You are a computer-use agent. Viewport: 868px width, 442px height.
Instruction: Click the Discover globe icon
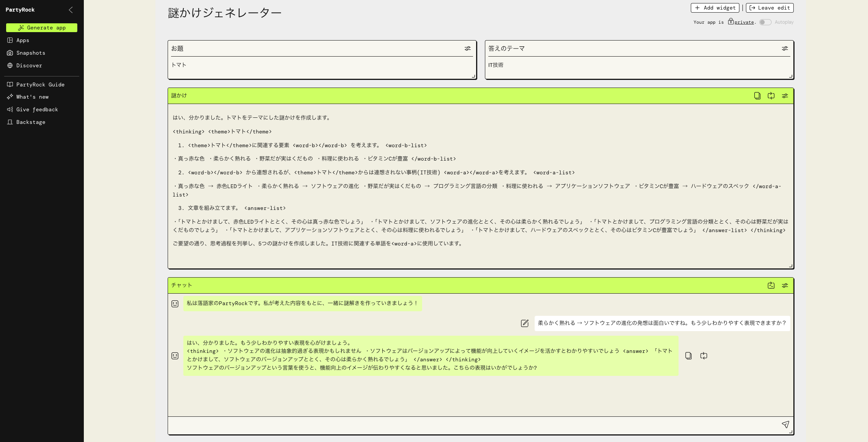pos(10,65)
